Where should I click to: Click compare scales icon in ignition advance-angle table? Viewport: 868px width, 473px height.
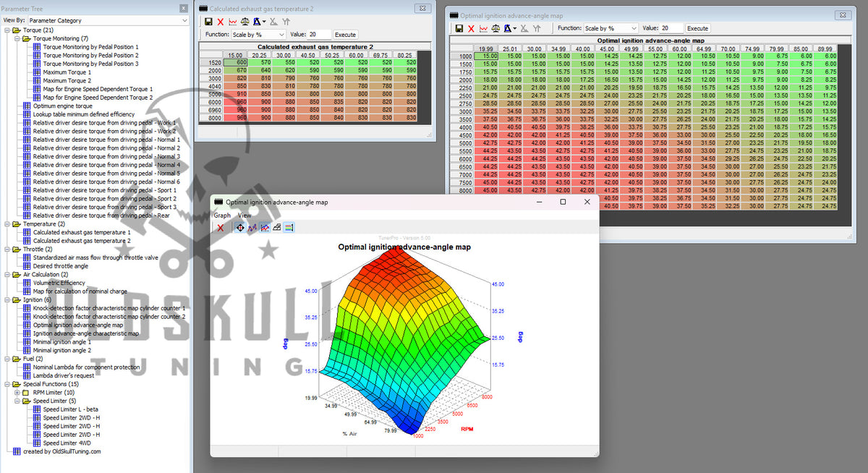point(496,29)
